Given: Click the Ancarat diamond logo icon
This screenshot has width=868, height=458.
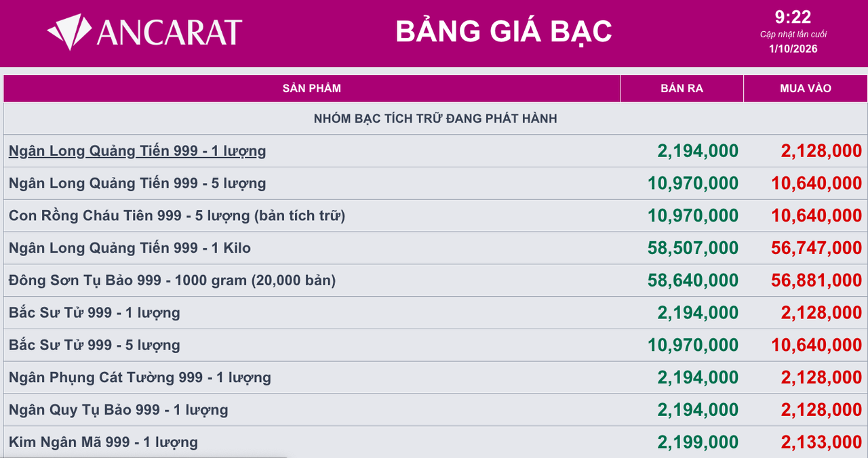Looking at the screenshot, I should coord(69,32).
